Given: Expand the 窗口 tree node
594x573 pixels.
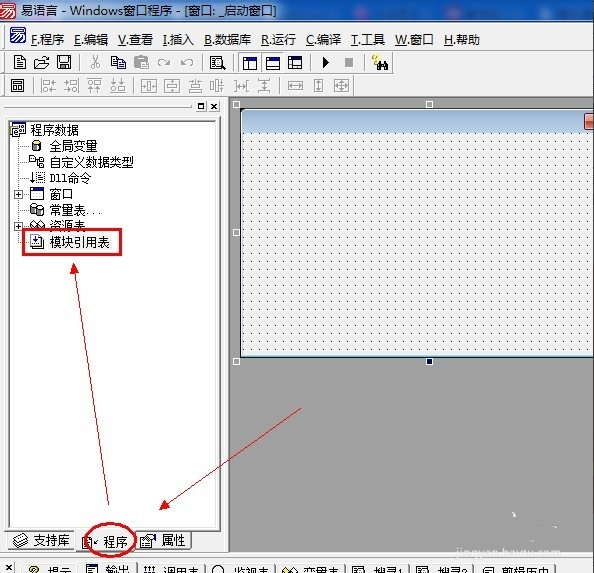Looking at the screenshot, I should pyautogui.click(x=18, y=194).
